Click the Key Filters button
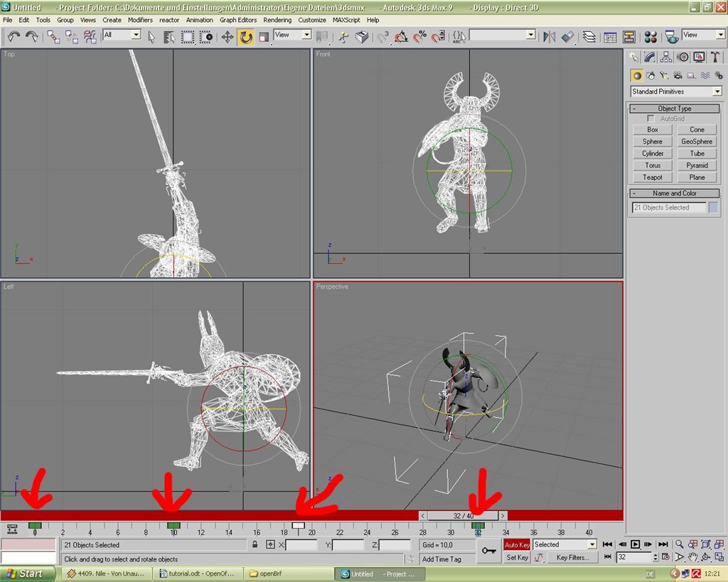 coord(572,557)
